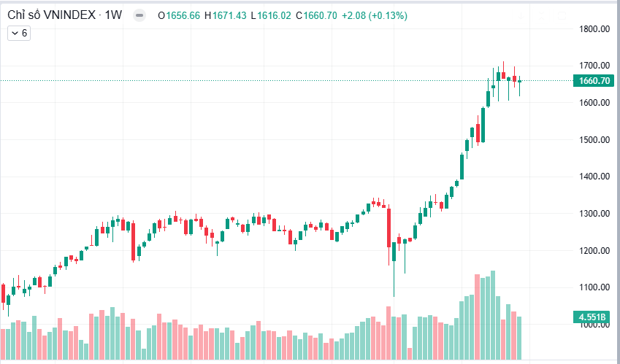
Task: Click the green 1660.70 current price label
Action: tap(594, 81)
